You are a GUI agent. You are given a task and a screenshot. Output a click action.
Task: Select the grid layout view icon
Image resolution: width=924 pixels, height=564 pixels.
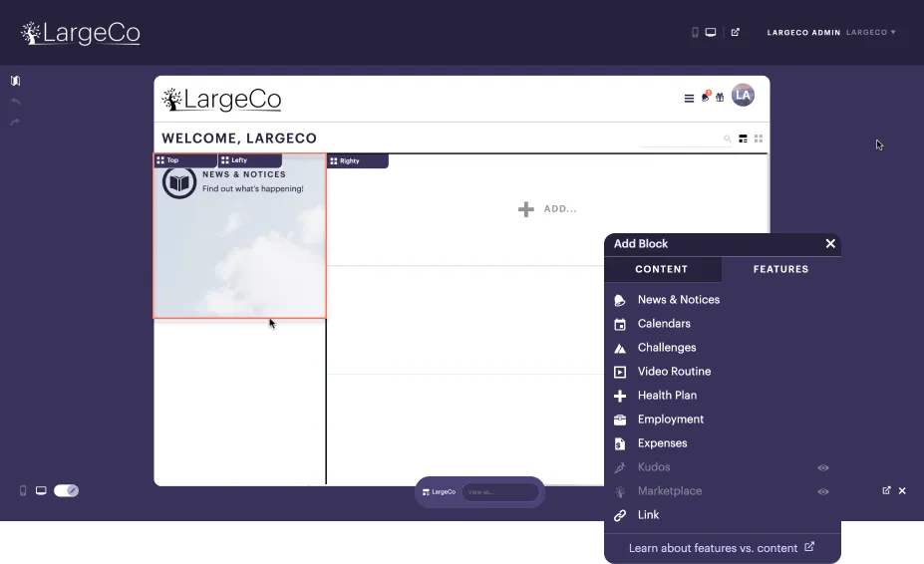(759, 139)
